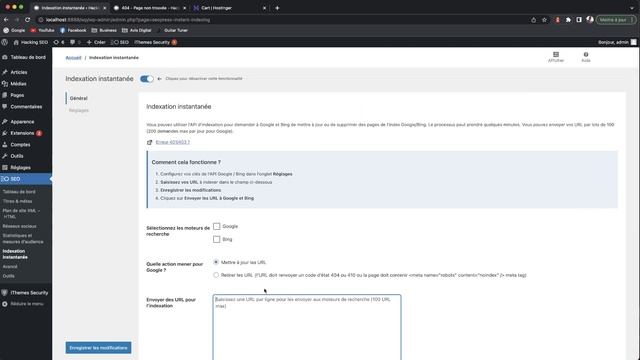Open iThemes Security in admin bar

(x=155, y=42)
